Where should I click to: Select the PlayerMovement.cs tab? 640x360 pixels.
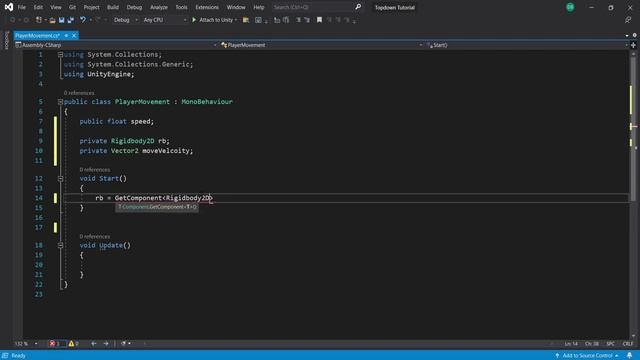[38, 36]
